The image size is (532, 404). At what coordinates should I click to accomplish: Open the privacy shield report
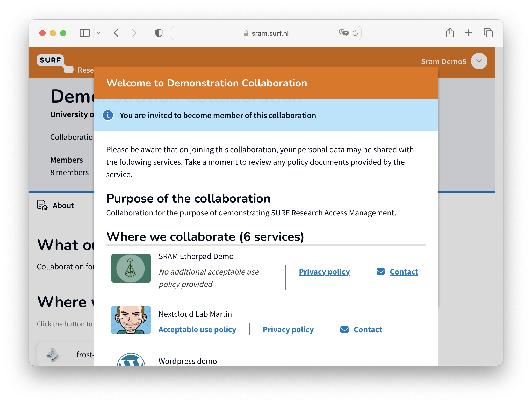coord(159,33)
